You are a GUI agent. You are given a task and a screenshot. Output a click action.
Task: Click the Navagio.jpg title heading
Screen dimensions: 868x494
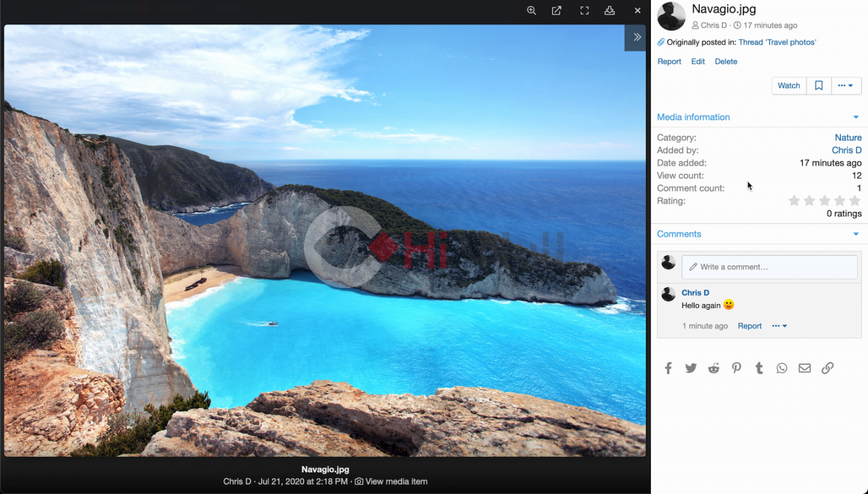pyautogui.click(x=724, y=9)
